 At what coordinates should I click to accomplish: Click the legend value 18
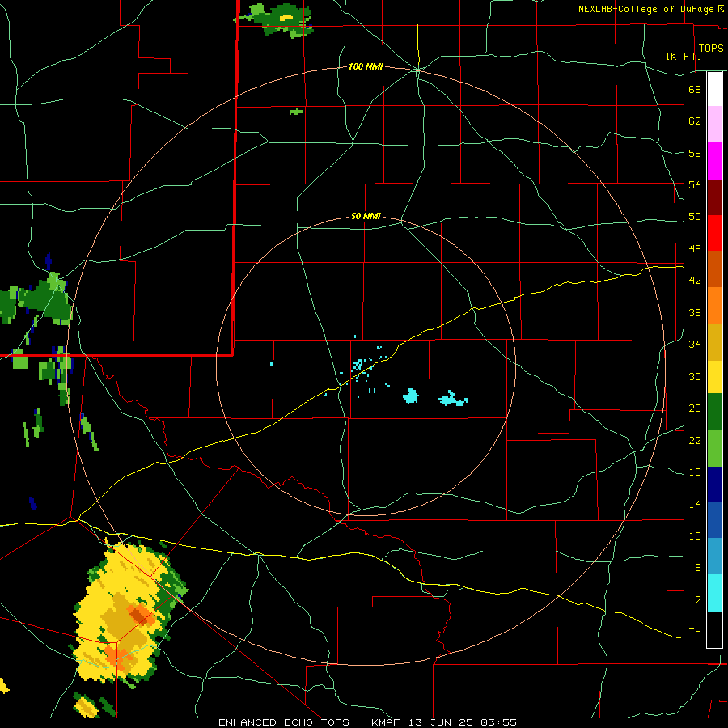[x=695, y=472]
